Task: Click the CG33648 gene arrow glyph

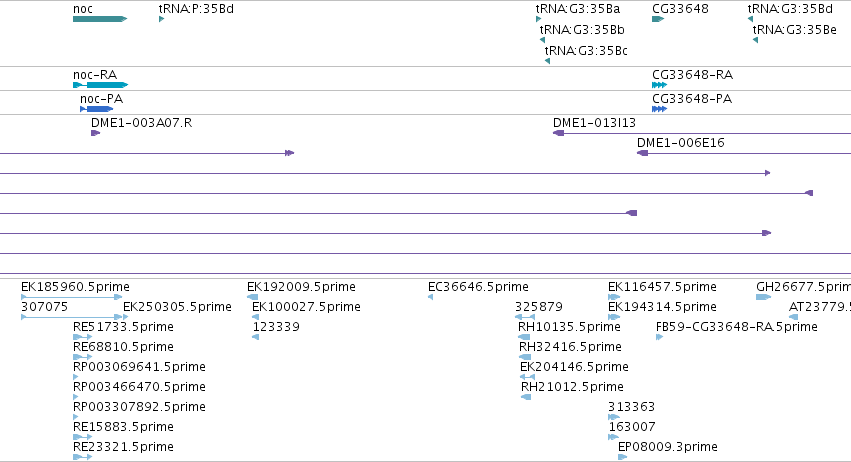Action: 658,19
